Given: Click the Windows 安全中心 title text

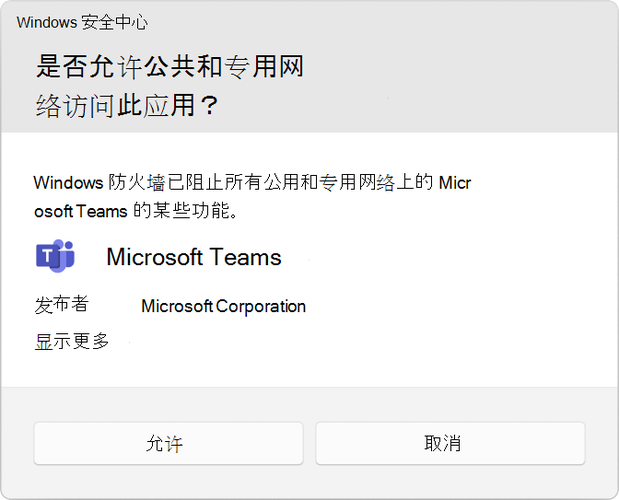Looking at the screenshot, I should pos(82,22).
